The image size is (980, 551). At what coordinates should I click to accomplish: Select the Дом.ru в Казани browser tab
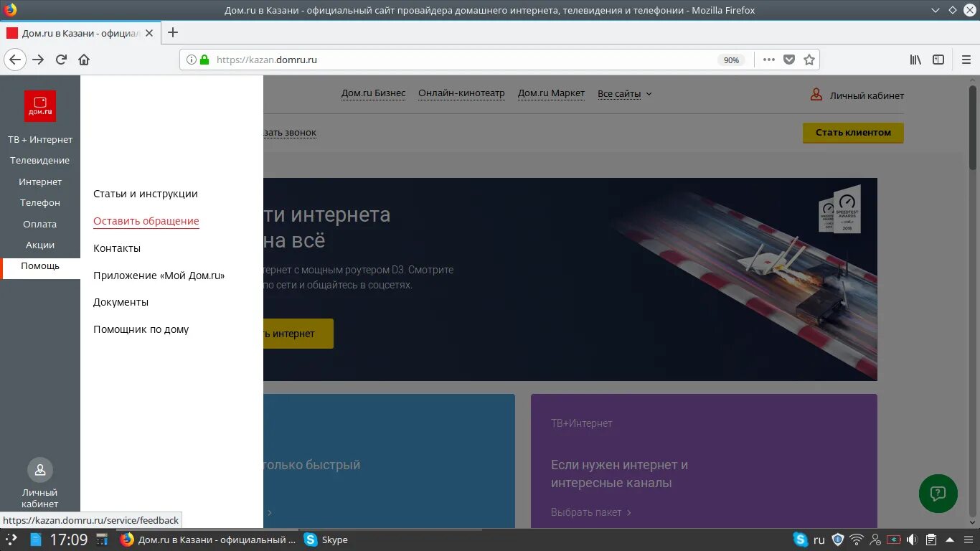tap(80, 33)
